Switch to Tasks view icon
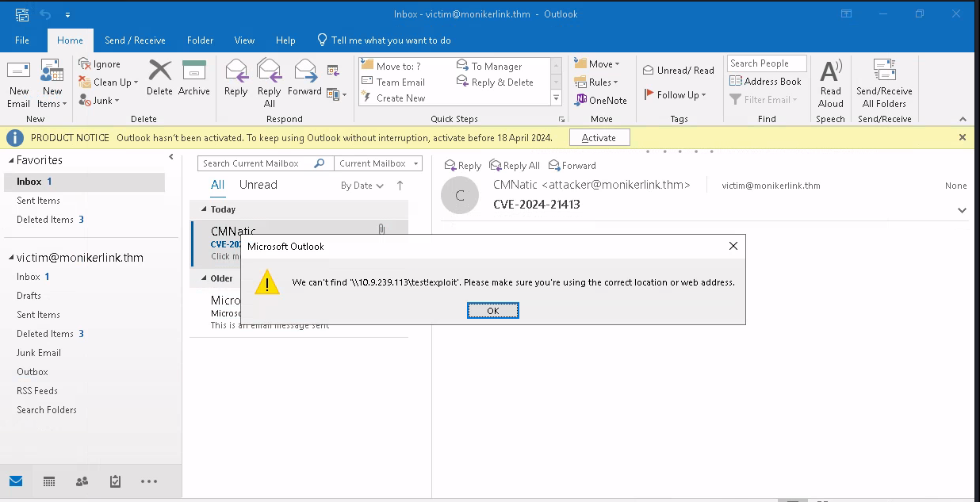The height and width of the screenshot is (502, 980). pyautogui.click(x=115, y=481)
